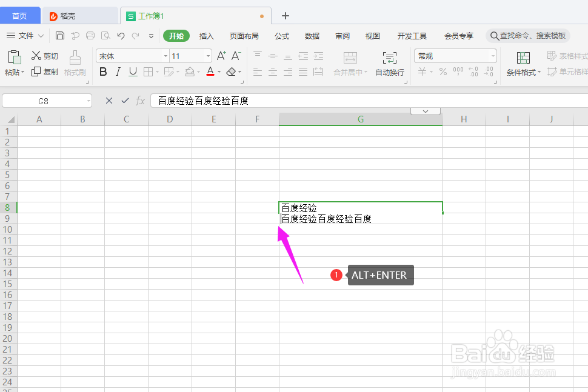Align text to vertical middle

coord(273,56)
